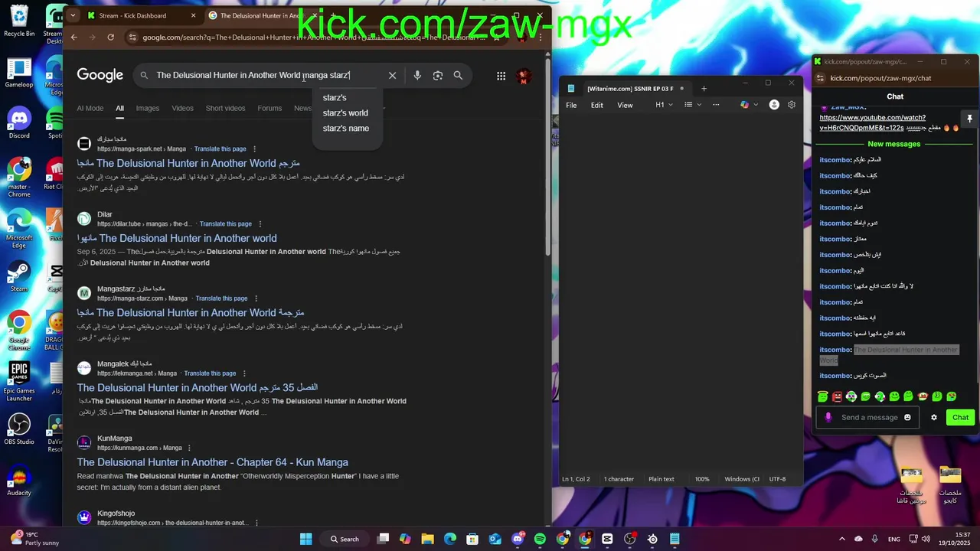Viewport: 980px width, 551px height.
Task: Open Windows Start menu
Action: click(305, 539)
